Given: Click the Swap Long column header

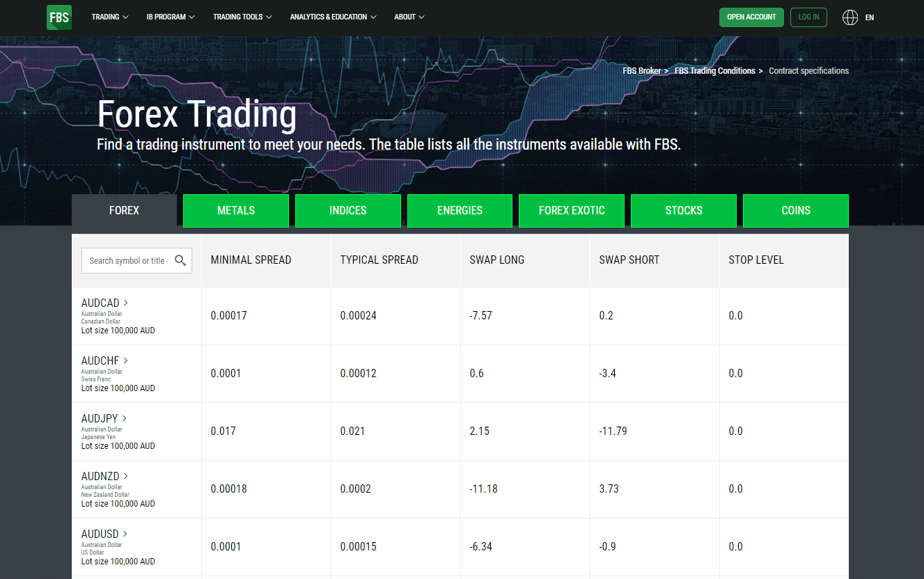Looking at the screenshot, I should [x=497, y=260].
